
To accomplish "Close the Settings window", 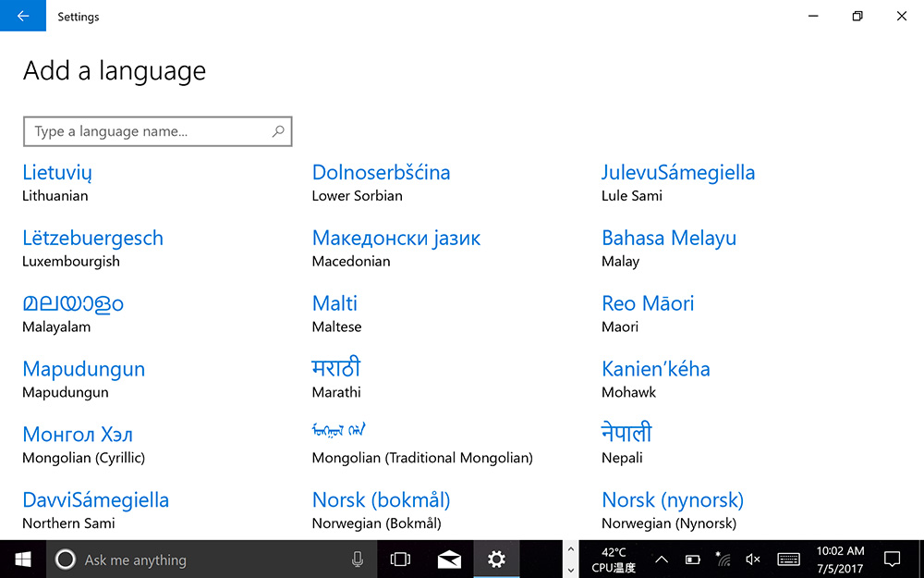I will click(902, 16).
